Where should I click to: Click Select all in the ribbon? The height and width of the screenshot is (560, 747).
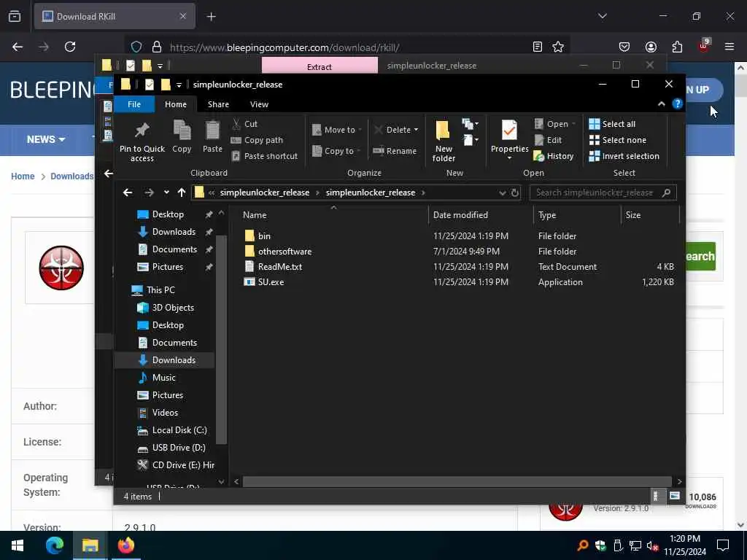[612, 124]
